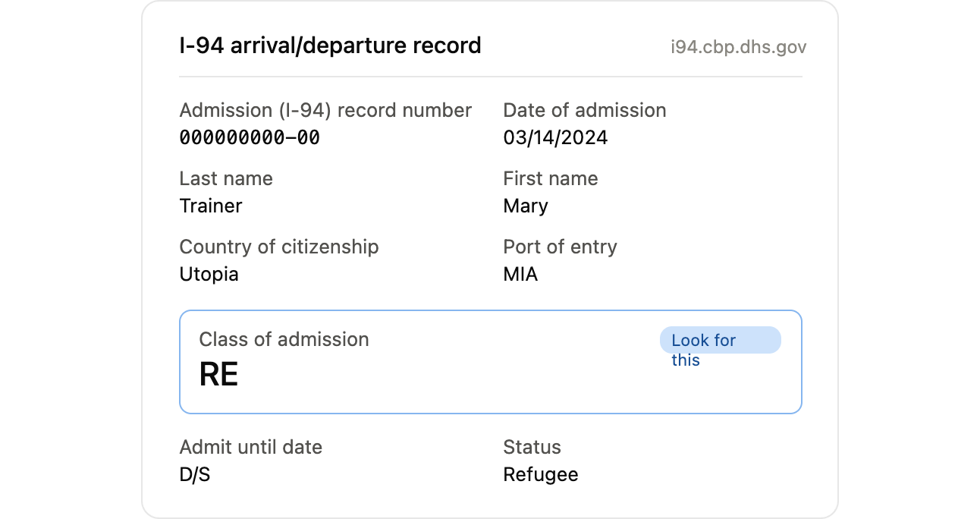This screenshot has width=980, height=519.
Task: Click the Class of admission label
Action: pos(284,339)
